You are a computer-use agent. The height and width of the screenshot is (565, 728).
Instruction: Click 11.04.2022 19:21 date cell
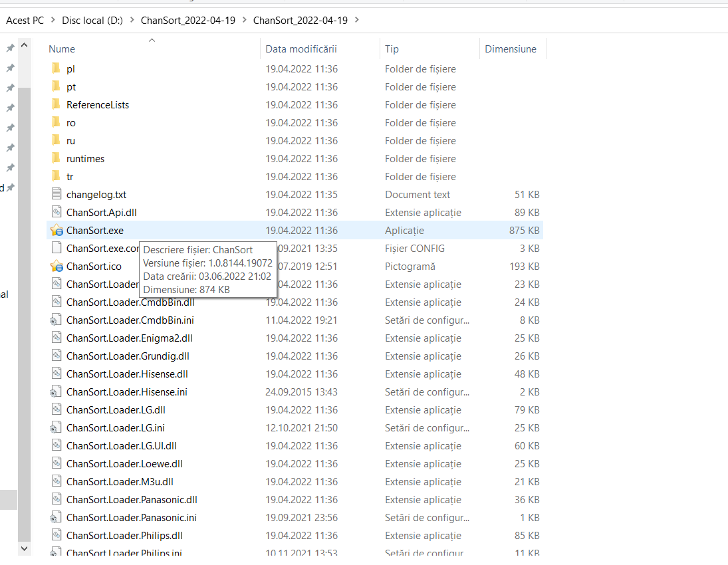[301, 320]
